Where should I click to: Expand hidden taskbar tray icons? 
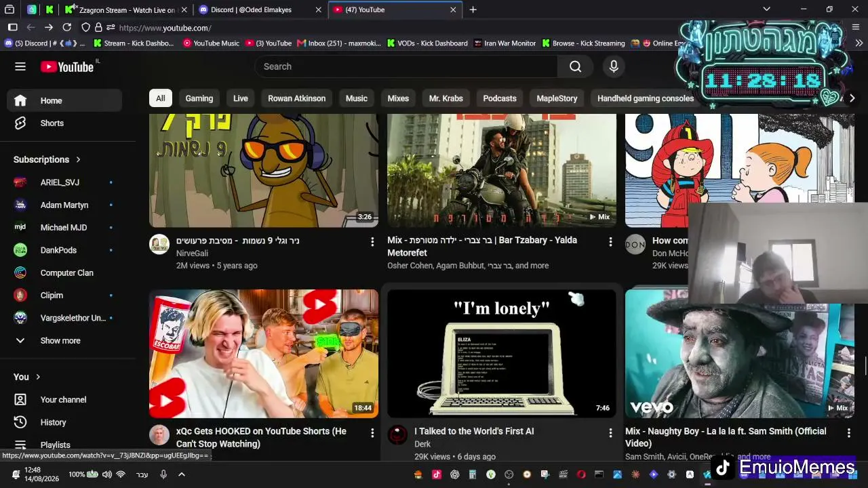pyautogui.click(x=182, y=474)
